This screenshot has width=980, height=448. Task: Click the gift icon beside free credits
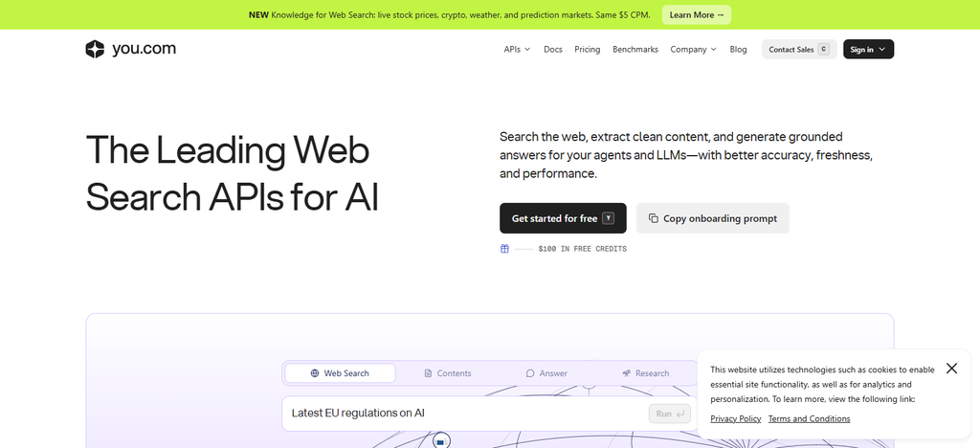(504, 249)
